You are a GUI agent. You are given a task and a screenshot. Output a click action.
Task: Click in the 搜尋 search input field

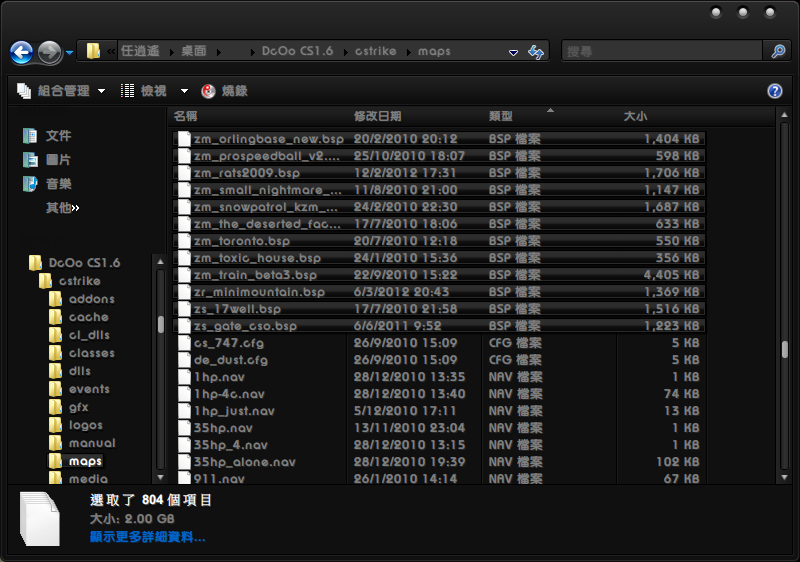(660, 51)
